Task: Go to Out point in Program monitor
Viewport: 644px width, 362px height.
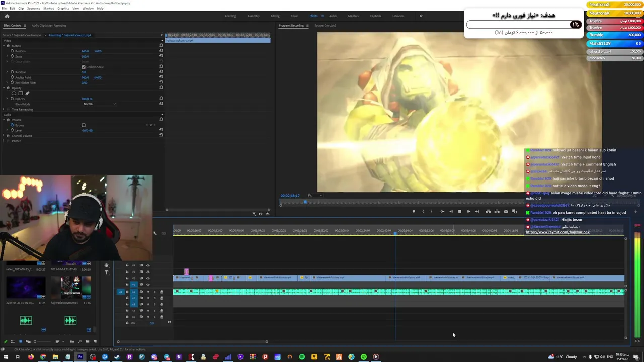Action: (477, 211)
